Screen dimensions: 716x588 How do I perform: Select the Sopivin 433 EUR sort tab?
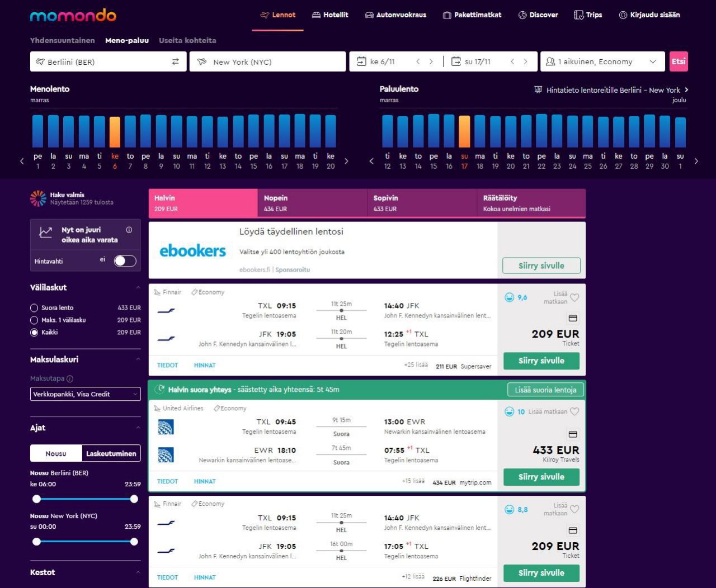422,203
